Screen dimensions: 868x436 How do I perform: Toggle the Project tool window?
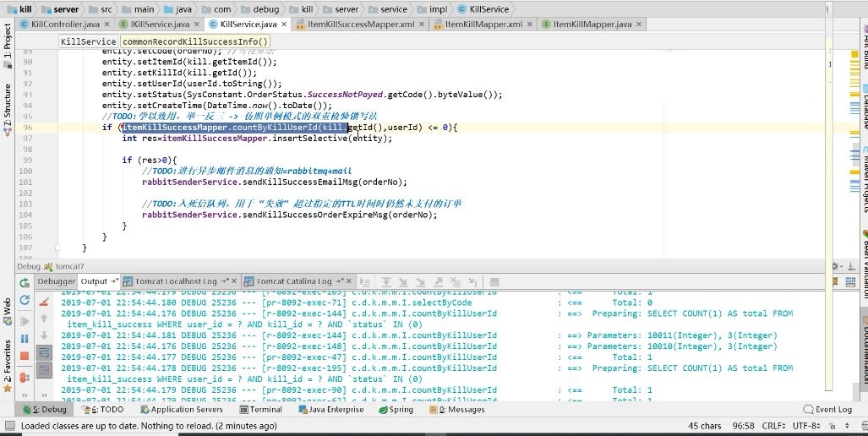(8, 46)
